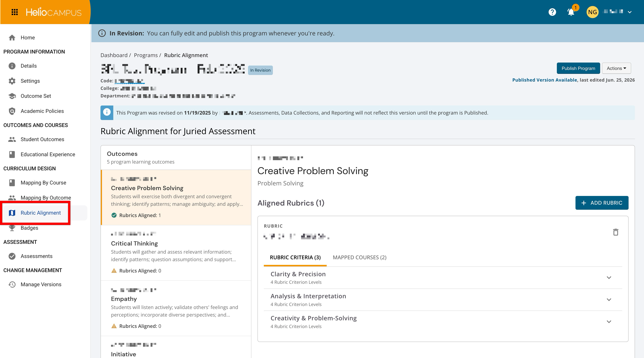
Task: Select the Initiative outcome
Action: [x=176, y=347]
